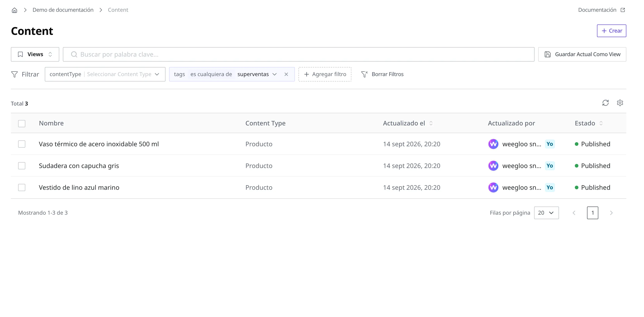
Task: Sort by Estado column arrows
Action: [601, 123]
